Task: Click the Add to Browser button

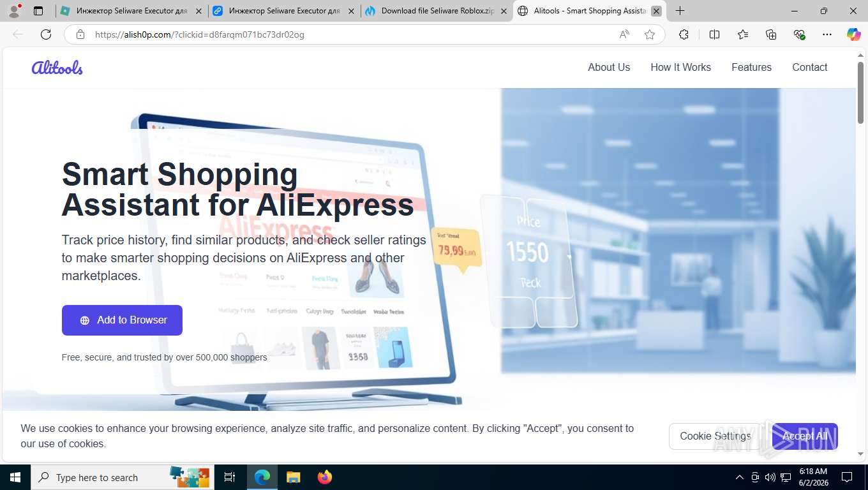Action: click(x=122, y=320)
